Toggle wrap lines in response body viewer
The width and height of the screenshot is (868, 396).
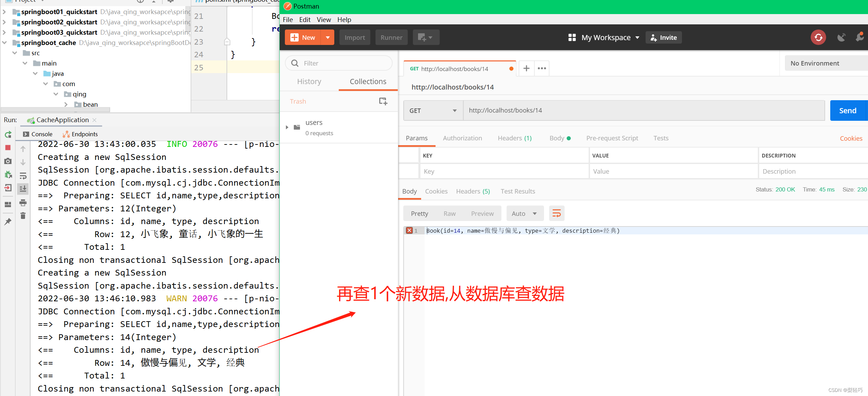[556, 213]
